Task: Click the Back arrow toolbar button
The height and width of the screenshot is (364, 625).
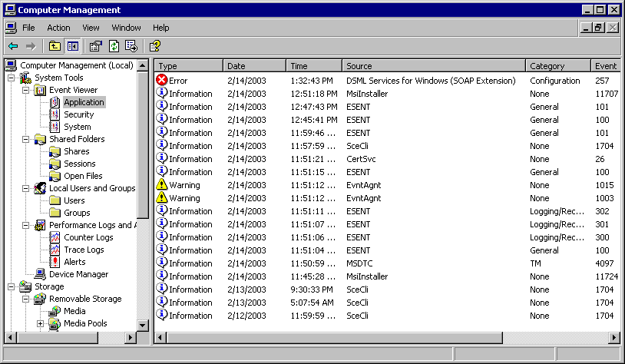Action: [x=13, y=46]
